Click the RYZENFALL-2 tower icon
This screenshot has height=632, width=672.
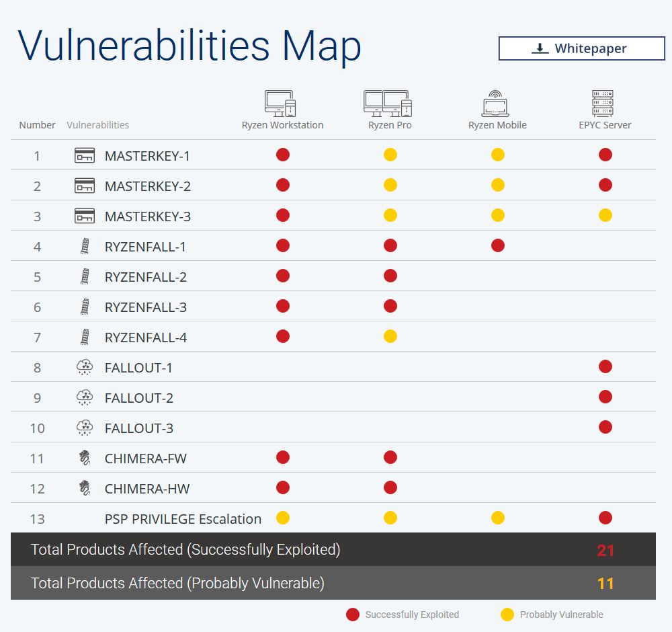click(85, 276)
